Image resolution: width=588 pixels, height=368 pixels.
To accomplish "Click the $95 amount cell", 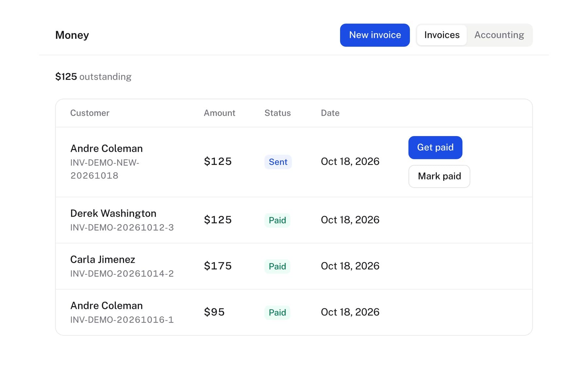I will pyautogui.click(x=214, y=312).
